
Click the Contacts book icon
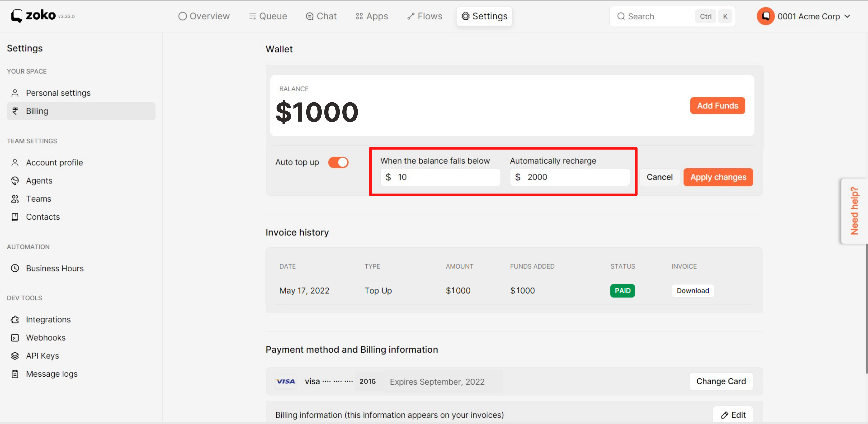coord(15,217)
